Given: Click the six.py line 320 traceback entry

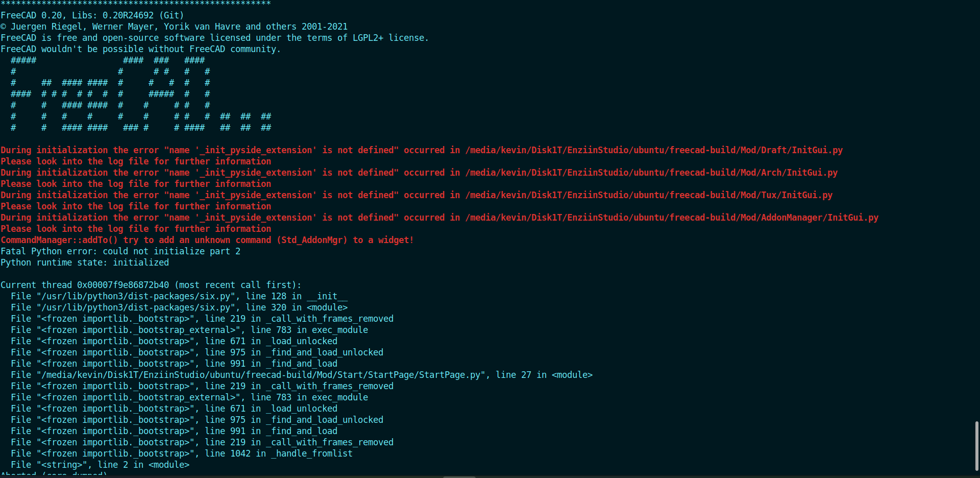Looking at the screenshot, I should [179, 307].
